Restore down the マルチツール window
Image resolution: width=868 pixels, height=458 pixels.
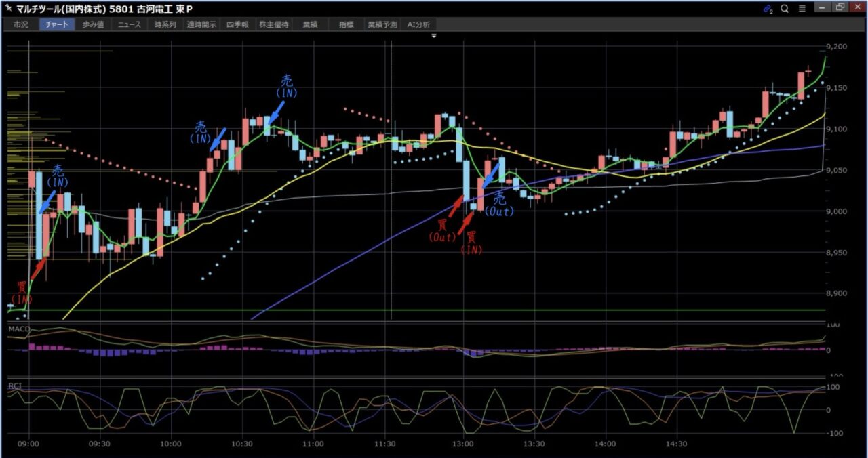coord(840,8)
